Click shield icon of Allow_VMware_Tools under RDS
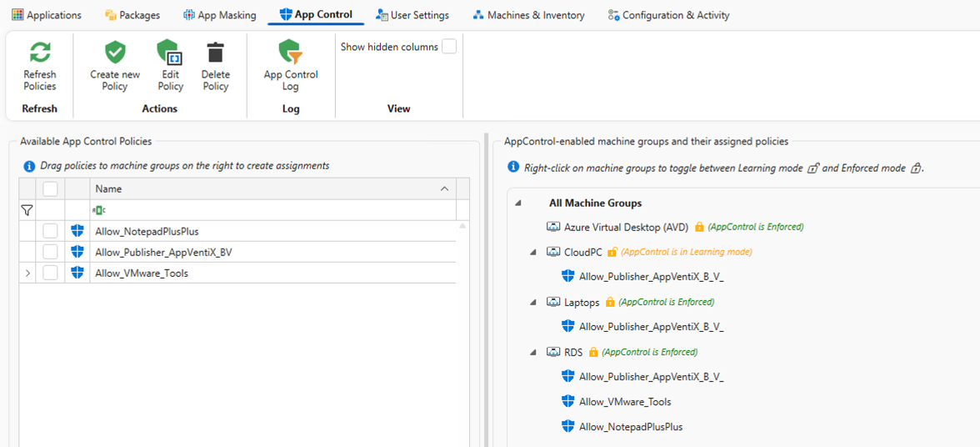Viewport: 980px width, 447px height. point(568,402)
